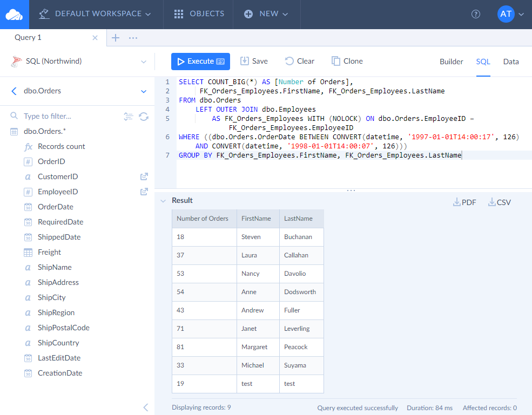Click the Skyvia cloud logo
This screenshot has height=415, width=532.
[14, 15]
